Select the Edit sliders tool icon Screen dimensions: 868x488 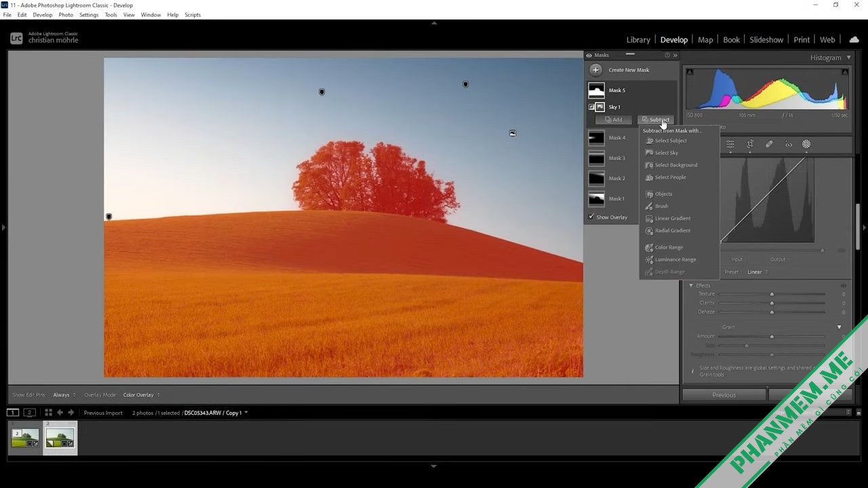pos(730,144)
